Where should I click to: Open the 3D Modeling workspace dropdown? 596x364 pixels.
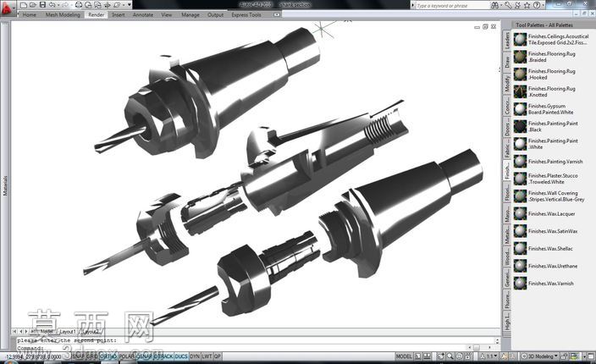point(540,356)
